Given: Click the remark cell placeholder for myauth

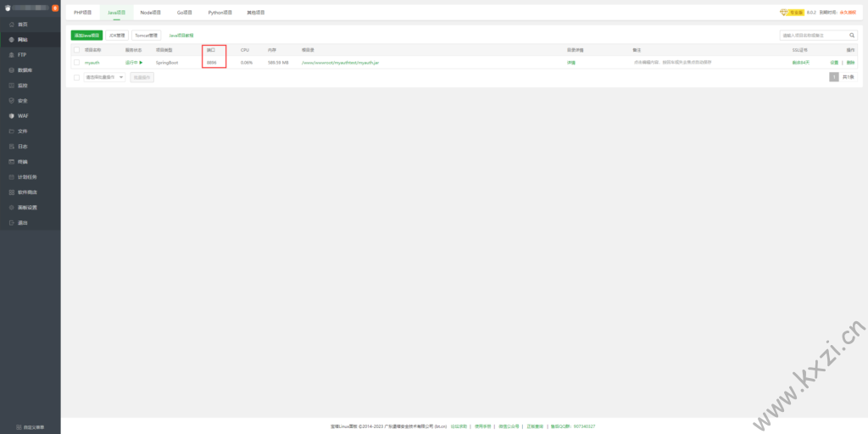Looking at the screenshot, I should click(x=672, y=63).
